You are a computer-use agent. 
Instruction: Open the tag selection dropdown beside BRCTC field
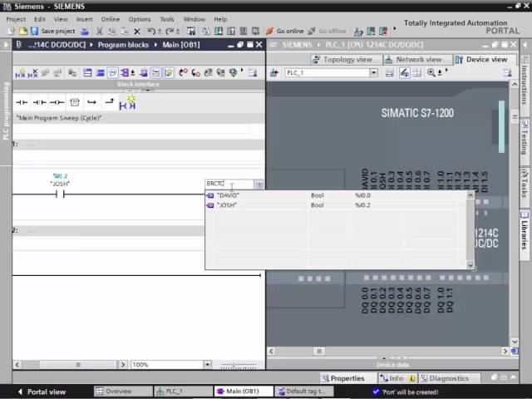[x=259, y=184]
